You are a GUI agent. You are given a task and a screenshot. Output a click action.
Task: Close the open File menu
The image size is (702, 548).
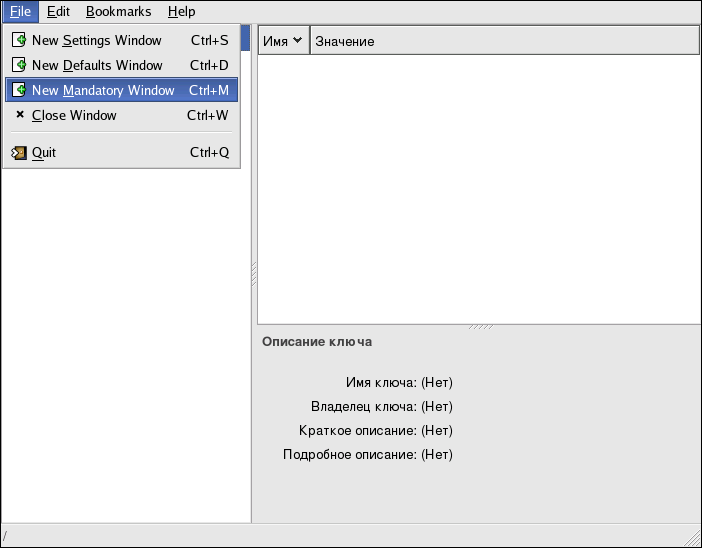click(x=20, y=12)
